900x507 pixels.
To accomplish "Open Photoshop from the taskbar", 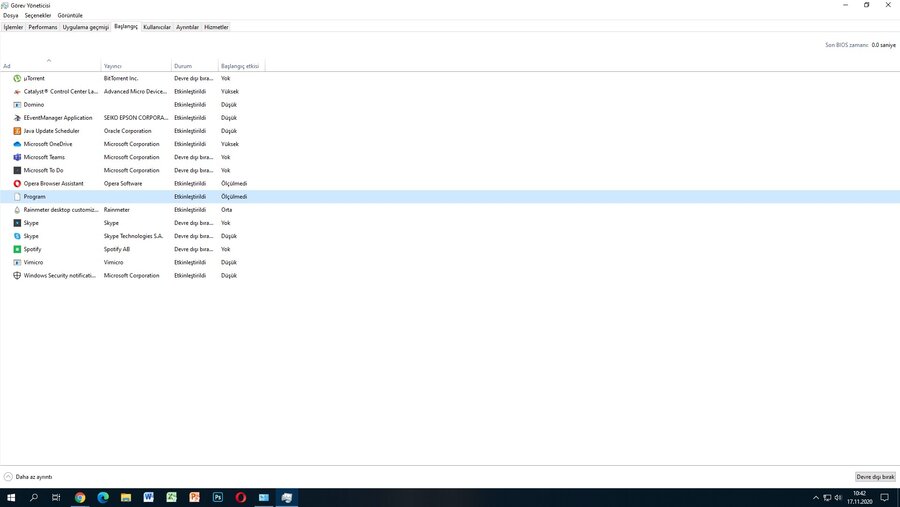I will [218, 497].
